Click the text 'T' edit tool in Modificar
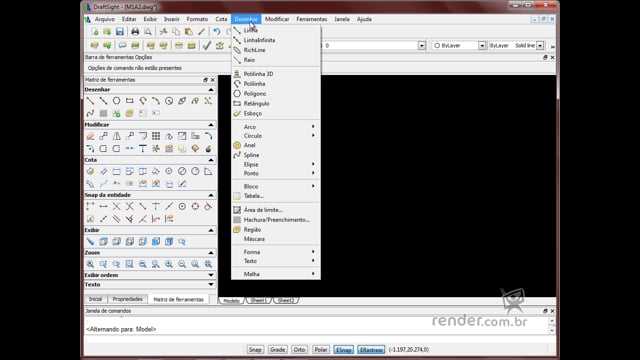The width and height of the screenshot is (640, 360). point(142,149)
